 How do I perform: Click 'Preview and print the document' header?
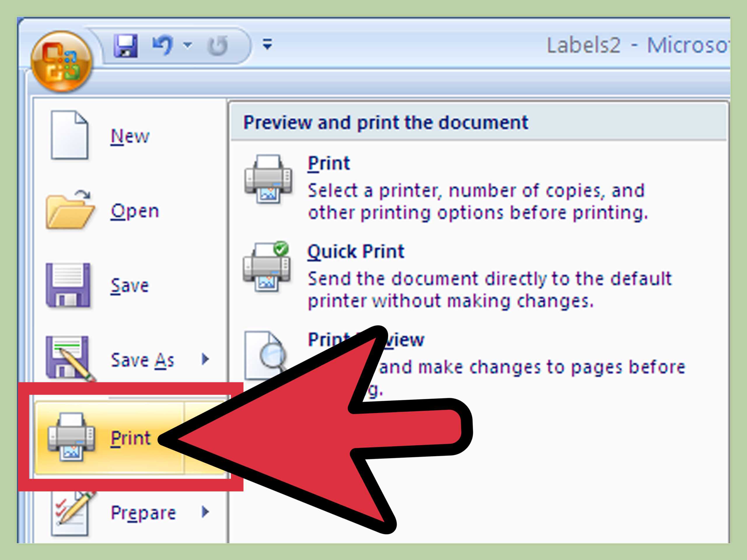pyautogui.click(x=386, y=122)
